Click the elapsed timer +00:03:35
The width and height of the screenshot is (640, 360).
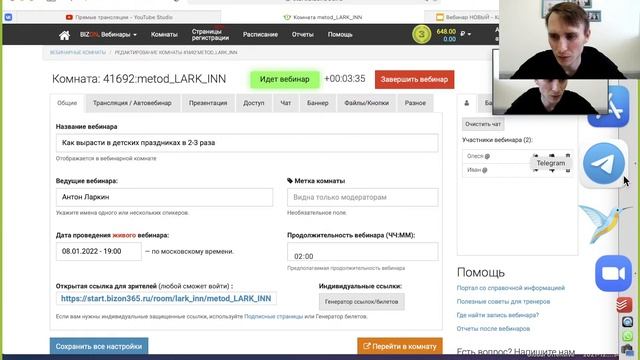pos(345,79)
